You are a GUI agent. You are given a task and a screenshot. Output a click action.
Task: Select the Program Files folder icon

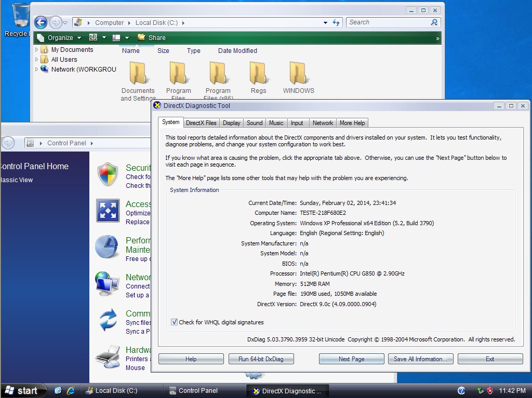(179, 73)
